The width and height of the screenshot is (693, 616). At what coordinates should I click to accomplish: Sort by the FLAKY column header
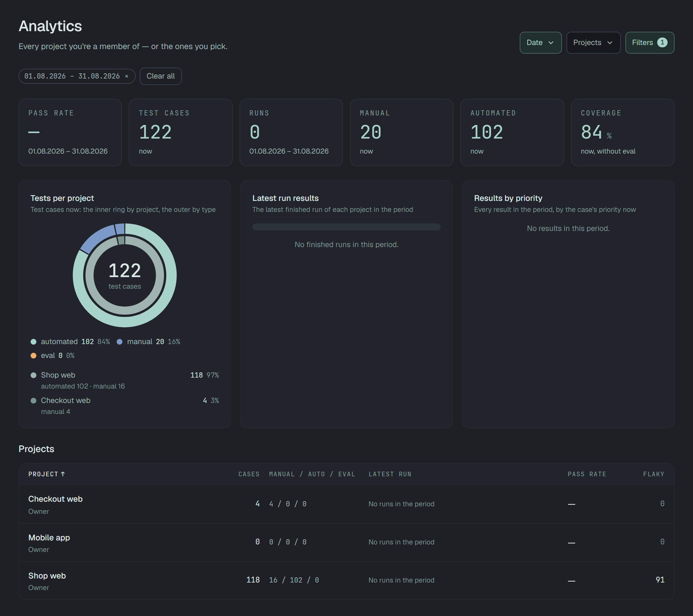[654, 474]
